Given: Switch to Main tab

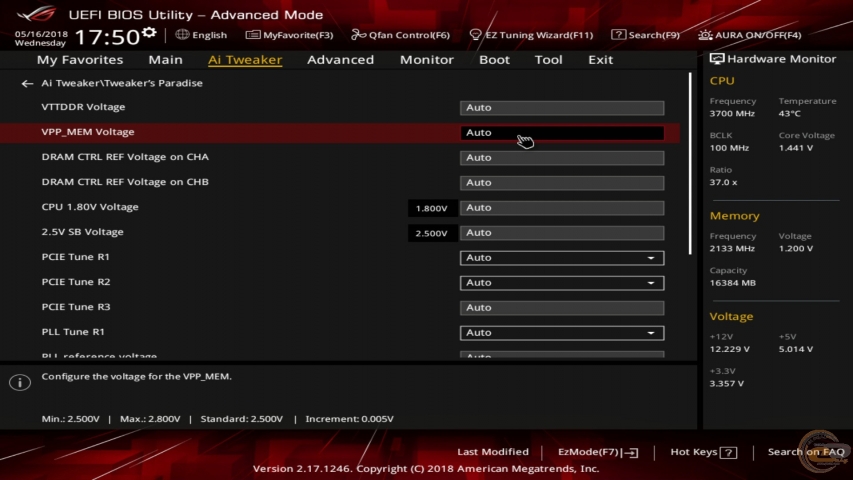Looking at the screenshot, I should click(165, 60).
